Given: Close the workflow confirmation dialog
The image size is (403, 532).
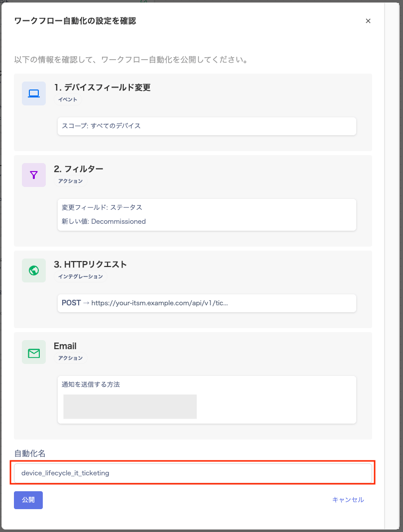Looking at the screenshot, I should [x=368, y=21].
